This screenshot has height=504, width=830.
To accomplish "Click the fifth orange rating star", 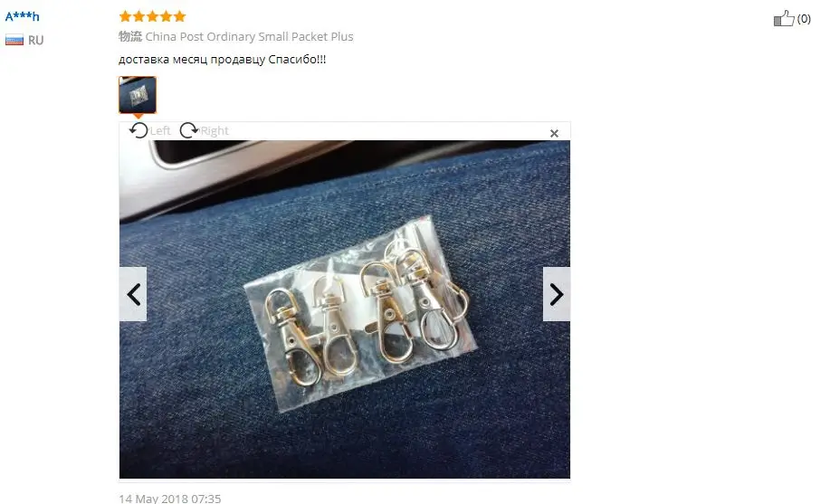I will [x=180, y=16].
